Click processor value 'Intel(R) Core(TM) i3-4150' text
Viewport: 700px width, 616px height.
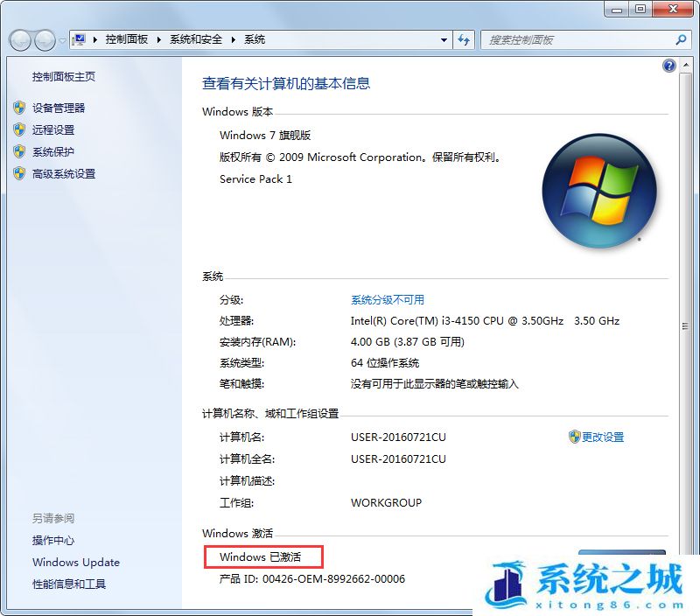point(416,321)
